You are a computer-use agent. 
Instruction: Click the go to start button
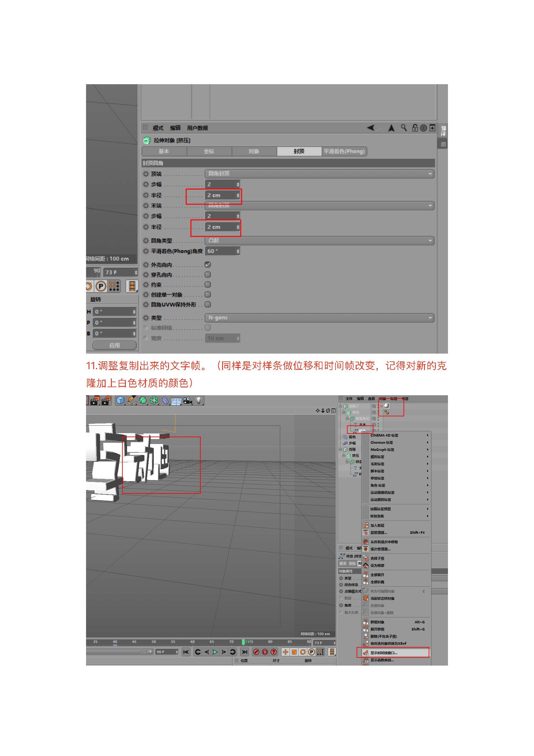(186, 652)
